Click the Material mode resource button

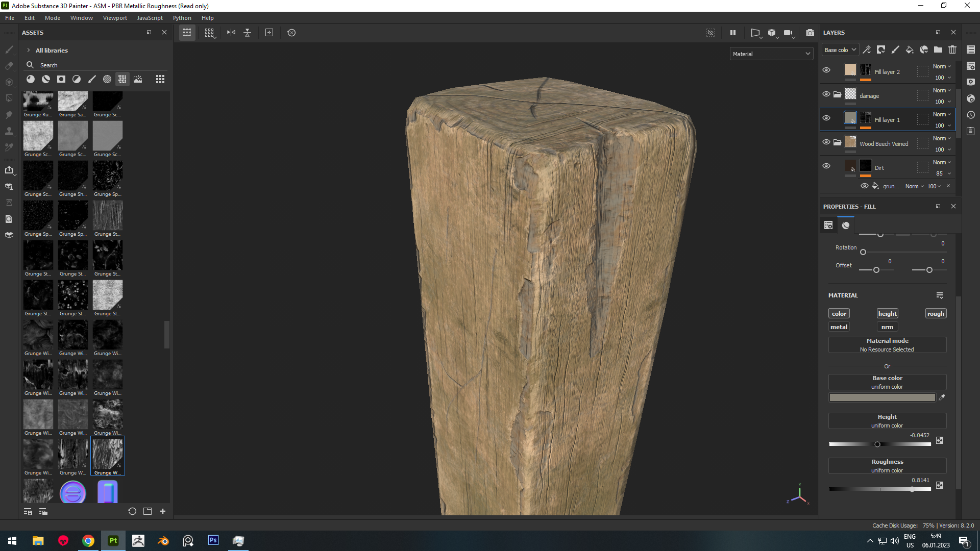pyautogui.click(x=887, y=345)
